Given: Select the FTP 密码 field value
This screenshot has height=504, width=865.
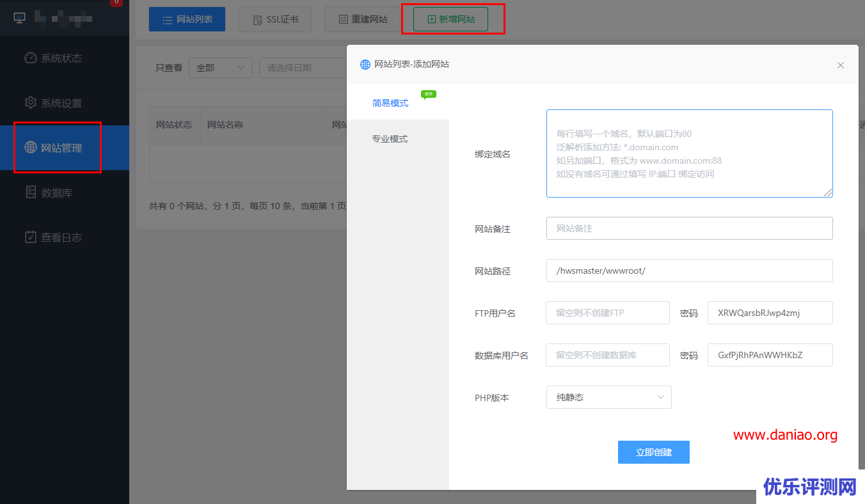Looking at the screenshot, I should coord(770,313).
